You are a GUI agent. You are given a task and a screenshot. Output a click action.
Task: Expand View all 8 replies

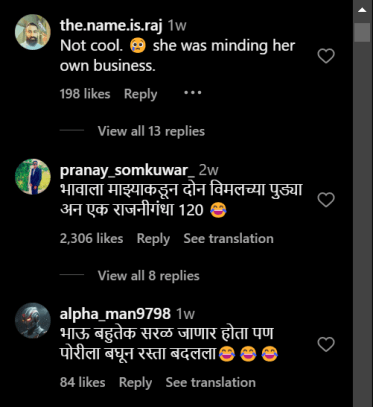148,276
